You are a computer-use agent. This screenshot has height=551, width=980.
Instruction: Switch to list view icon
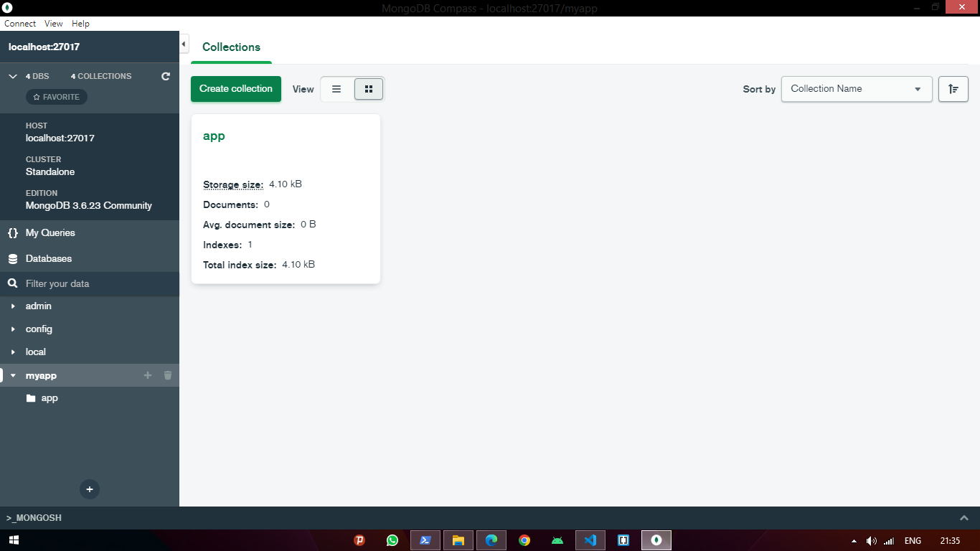[x=336, y=89]
